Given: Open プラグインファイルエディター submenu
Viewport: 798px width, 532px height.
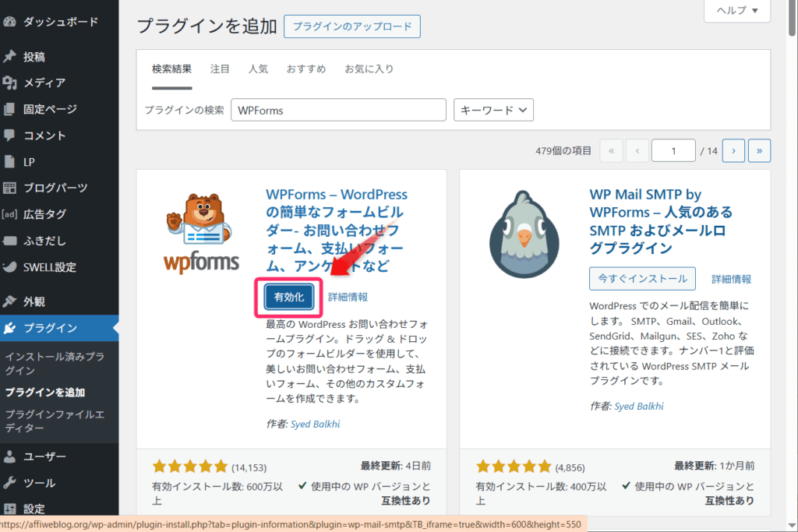Looking at the screenshot, I should pos(55,421).
